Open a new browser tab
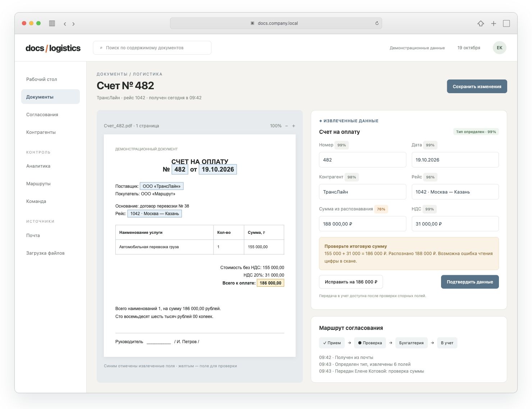The width and height of the screenshot is (532, 409). [494, 23]
